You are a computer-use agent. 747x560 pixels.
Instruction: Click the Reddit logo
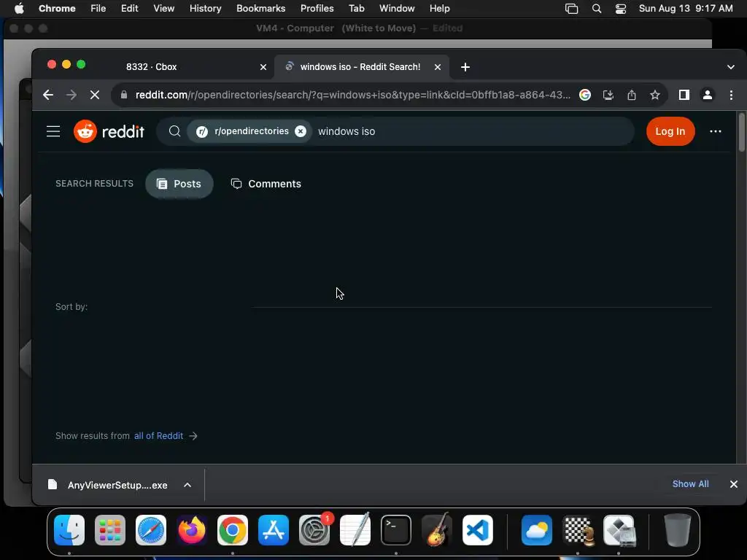(109, 131)
